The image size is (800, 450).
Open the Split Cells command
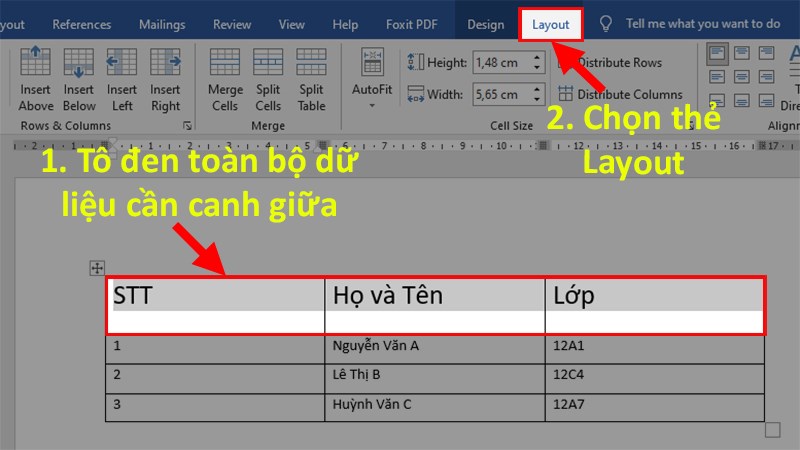268,80
